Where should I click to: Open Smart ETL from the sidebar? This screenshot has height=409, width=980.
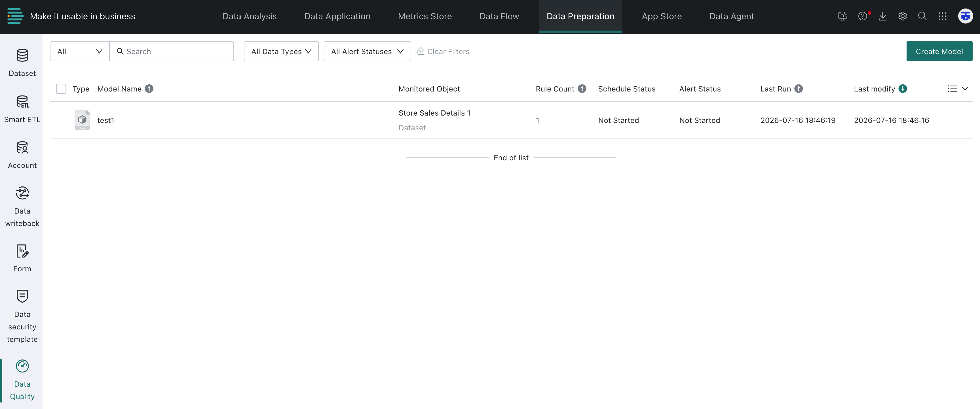pyautogui.click(x=22, y=109)
